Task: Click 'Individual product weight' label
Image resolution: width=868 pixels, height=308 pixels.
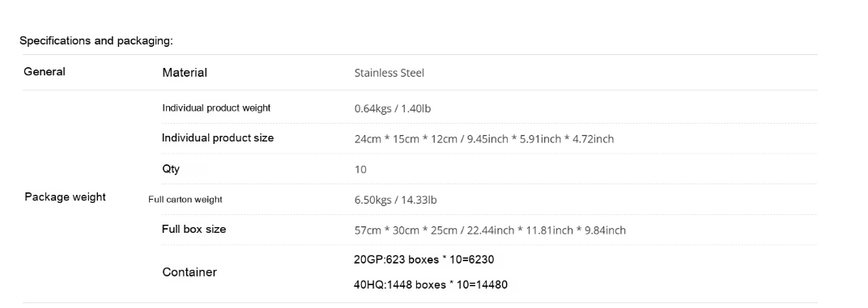Action: (216, 108)
